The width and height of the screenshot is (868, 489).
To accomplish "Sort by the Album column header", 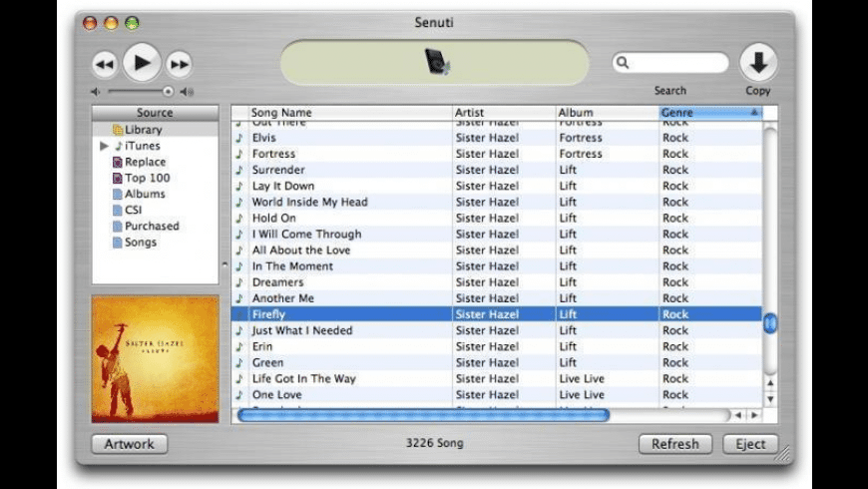I will click(608, 113).
